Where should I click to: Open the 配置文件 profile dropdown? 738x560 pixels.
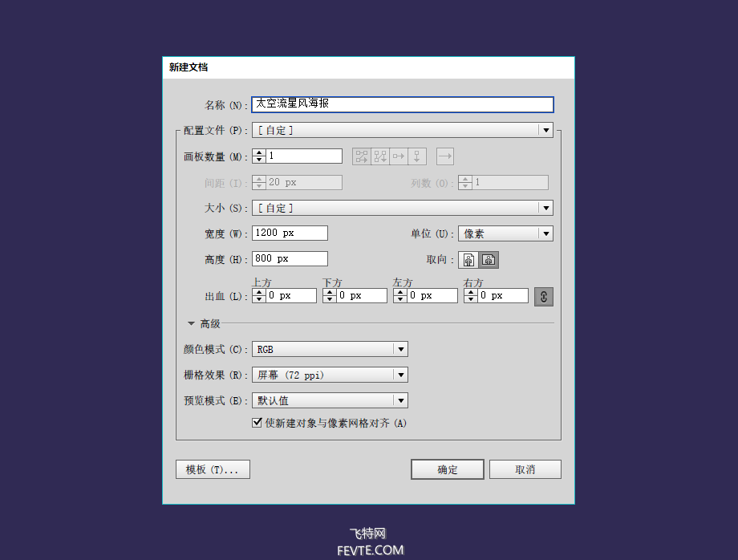coord(545,130)
